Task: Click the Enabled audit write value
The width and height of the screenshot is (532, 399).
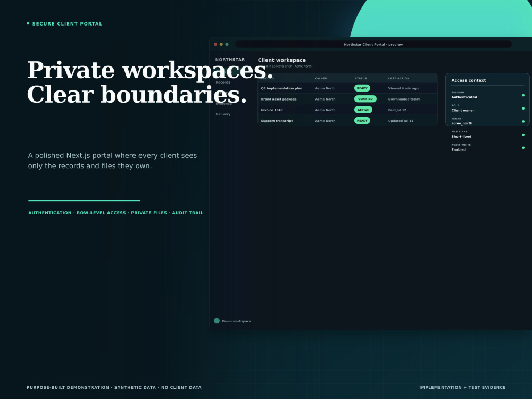Action: tap(459, 149)
